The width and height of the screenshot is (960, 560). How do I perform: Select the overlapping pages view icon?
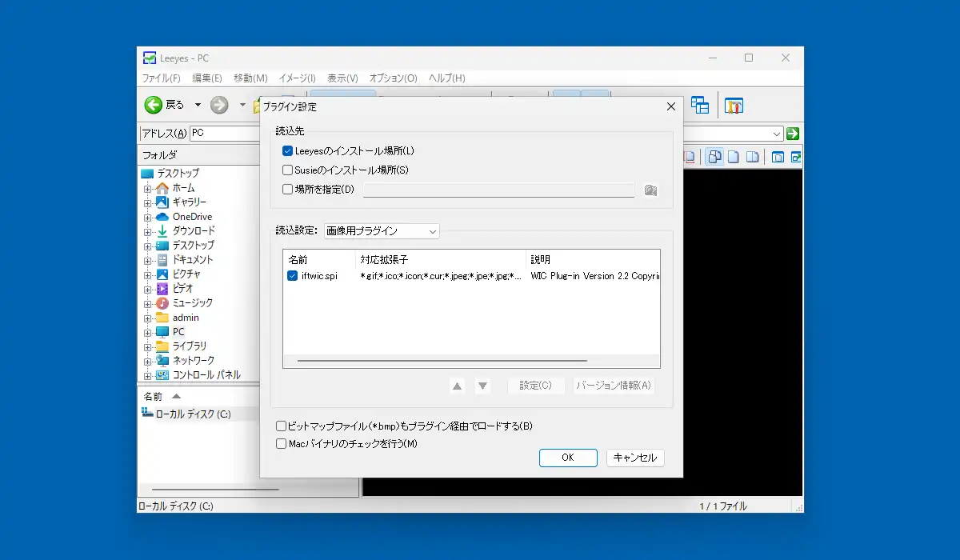(x=714, y=157)
